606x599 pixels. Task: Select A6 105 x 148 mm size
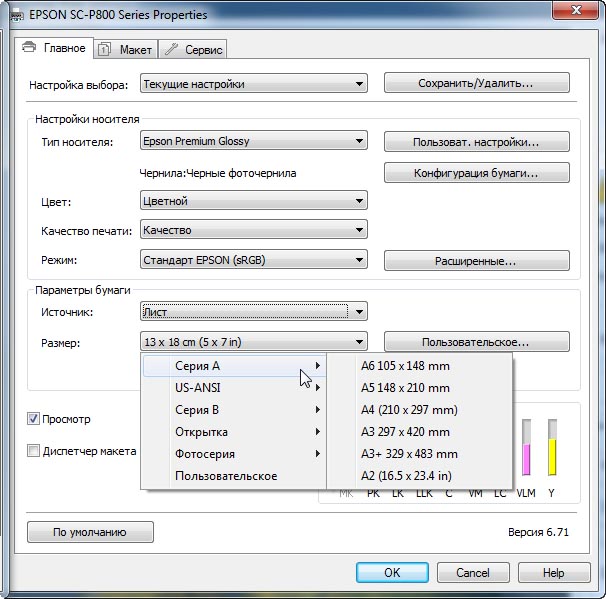[x=420, y=366]
